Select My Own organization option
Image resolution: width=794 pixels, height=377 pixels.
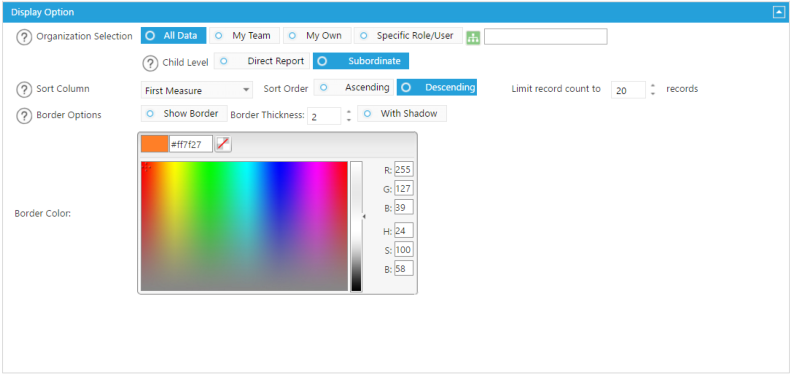pos(317,36)
